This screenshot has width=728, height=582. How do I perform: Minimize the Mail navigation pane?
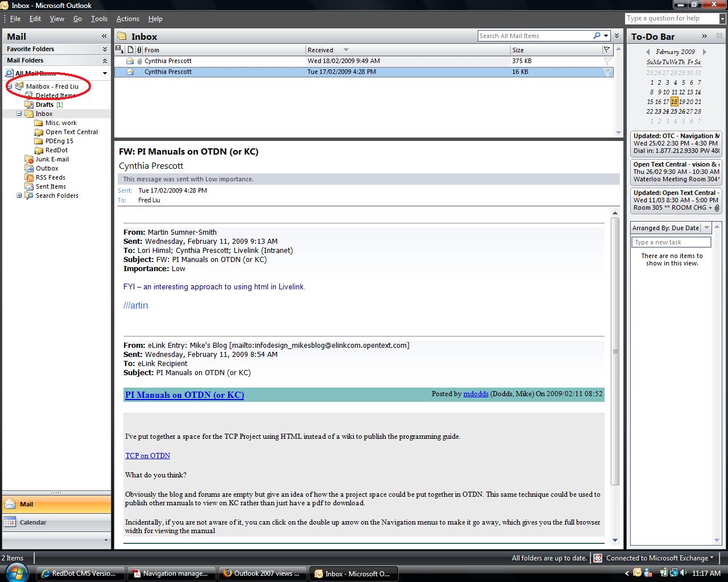pyautogui.click(x=104, y=36)
